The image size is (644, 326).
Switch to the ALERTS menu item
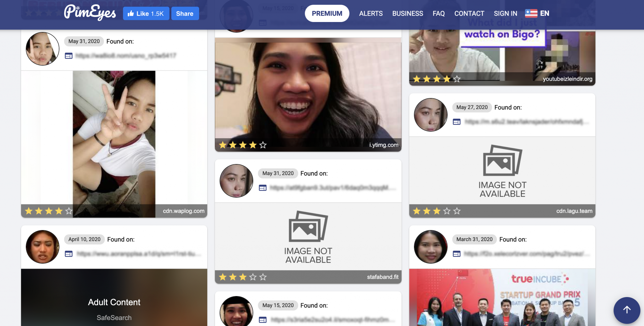pos(371,13)
